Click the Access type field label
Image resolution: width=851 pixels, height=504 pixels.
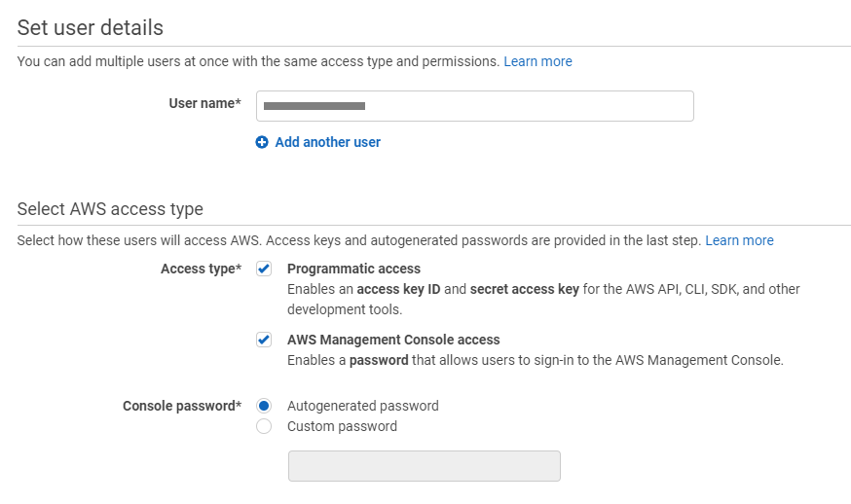pyautogui.click(x=201, y=269)
